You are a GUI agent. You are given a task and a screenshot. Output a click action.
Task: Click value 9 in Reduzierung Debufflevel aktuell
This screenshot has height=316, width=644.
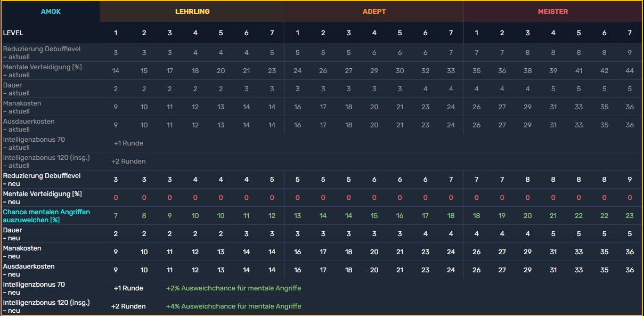click(x=630, y=52)
